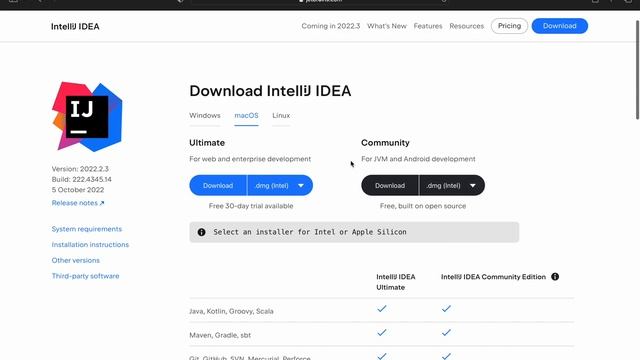Viewport: 640px width, 360px height.
Task: Click info icon next to Community Edition
Action: pyautogui.click(x=555, y=277)
